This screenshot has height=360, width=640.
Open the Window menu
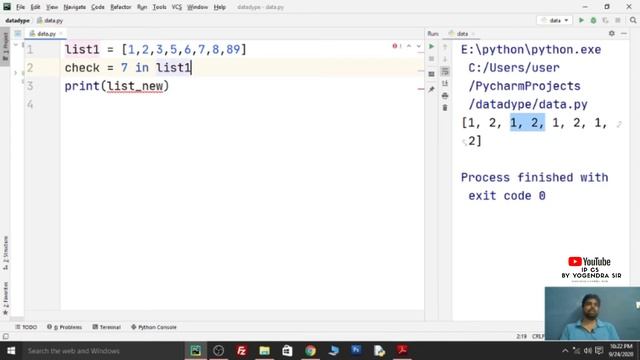pos(198,7)
